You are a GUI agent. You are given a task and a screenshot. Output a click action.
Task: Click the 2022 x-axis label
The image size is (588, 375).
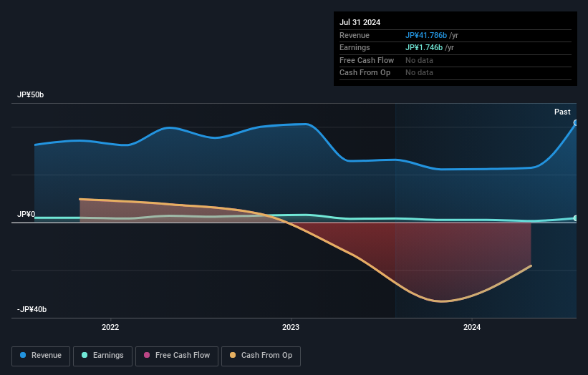pyautogui.click(x=110, y=327)
